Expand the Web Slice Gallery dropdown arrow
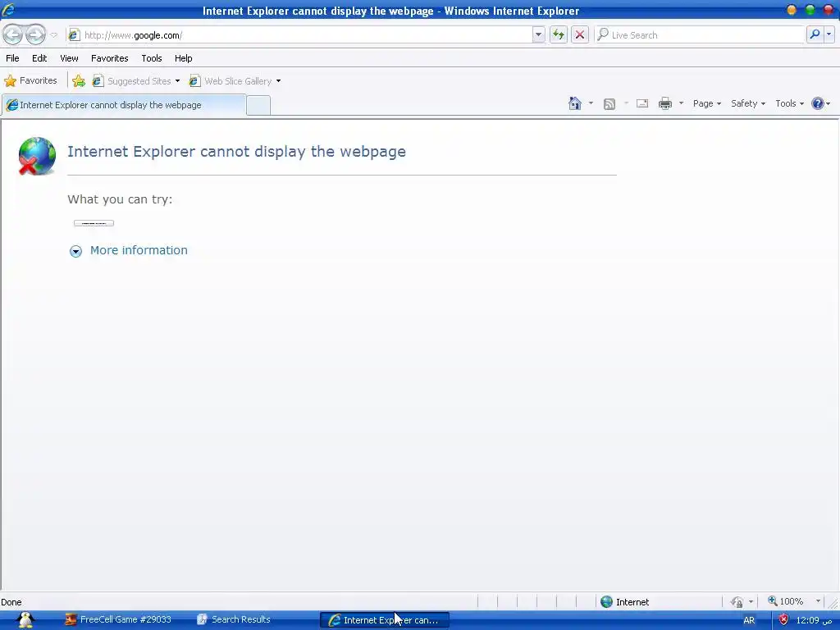 (x=279, y=81)
